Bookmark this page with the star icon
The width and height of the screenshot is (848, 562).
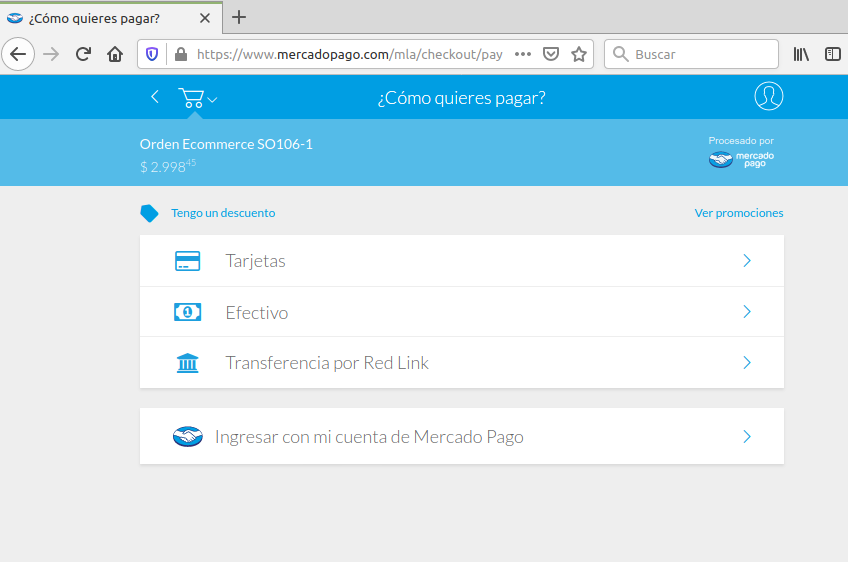click(x=579, y=54)
